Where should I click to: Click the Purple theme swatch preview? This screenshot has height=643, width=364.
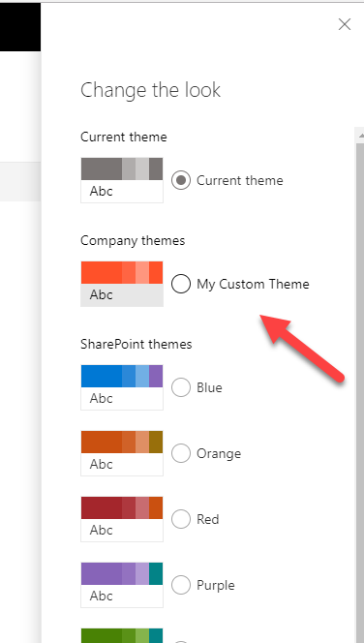pos(122,585)
